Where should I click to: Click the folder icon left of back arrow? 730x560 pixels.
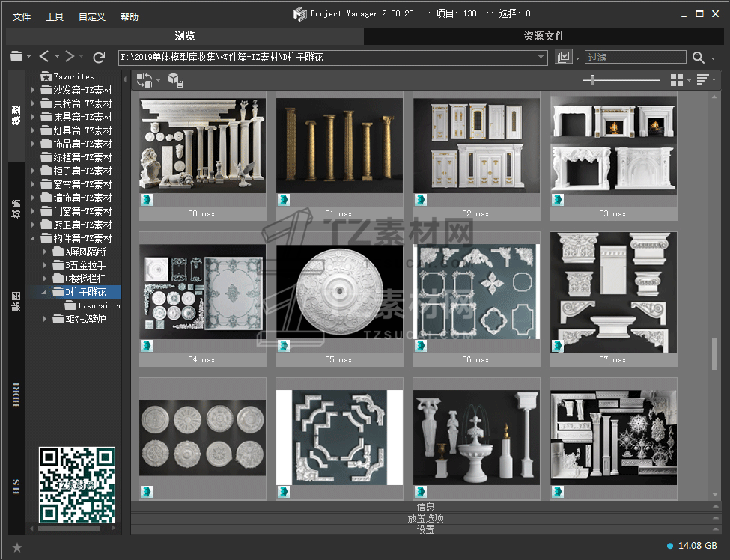[16, 57]
